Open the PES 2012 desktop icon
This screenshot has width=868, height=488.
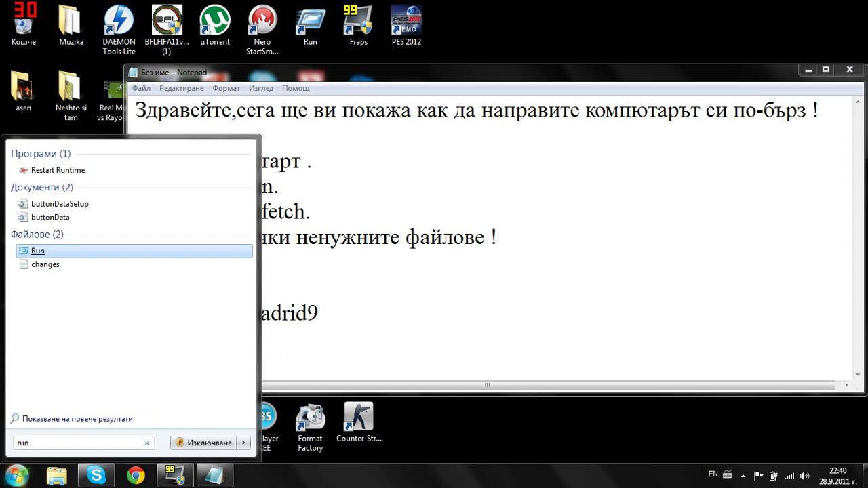(x=406, y=24)
